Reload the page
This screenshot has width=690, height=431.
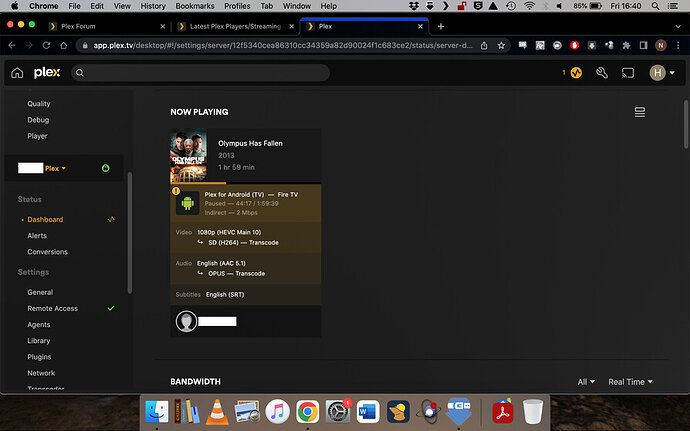(x=46, y=45)
